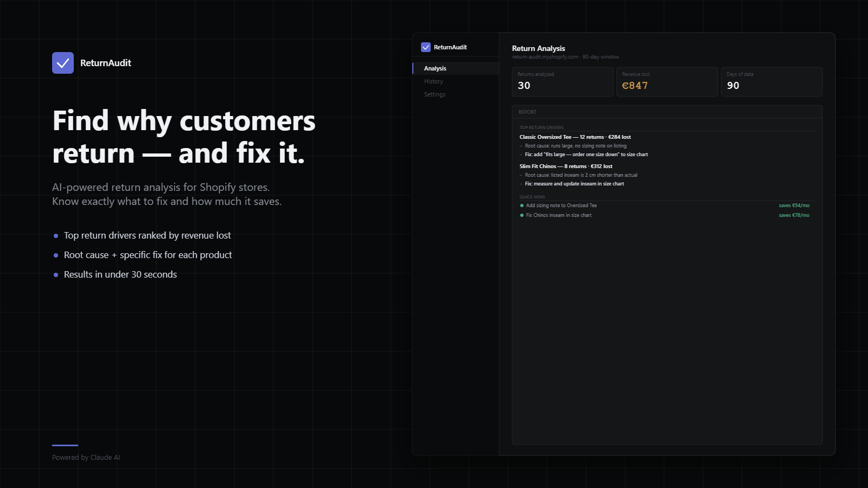The width and height of the screenshot is (868, 488).
Task: Click the "AI-powered return analysis" tagline
Action: (x=167, y=194)
